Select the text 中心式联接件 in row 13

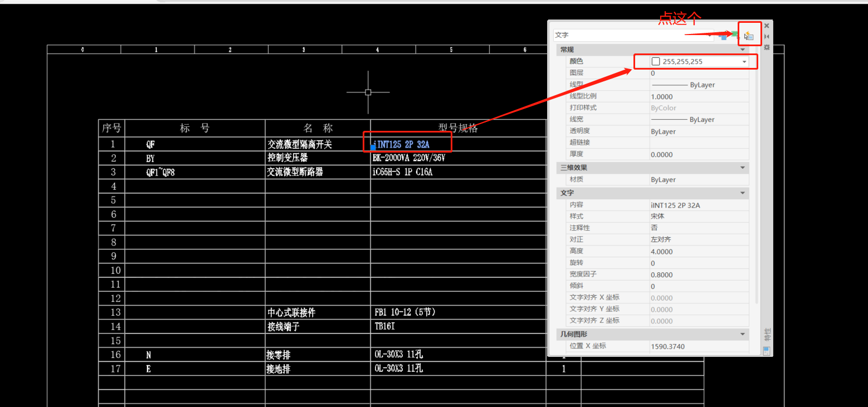pyautogui.click(x=291, y=313)
